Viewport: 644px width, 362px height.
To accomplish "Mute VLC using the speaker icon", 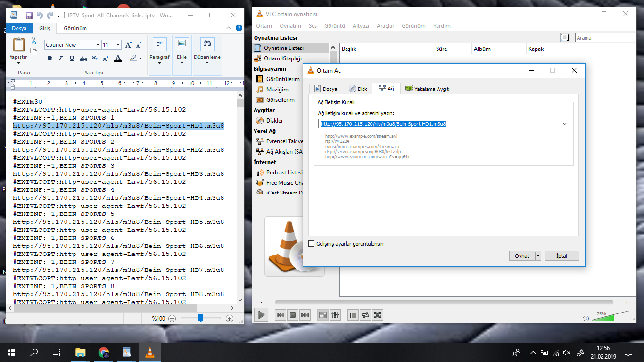I will (586, 319).
